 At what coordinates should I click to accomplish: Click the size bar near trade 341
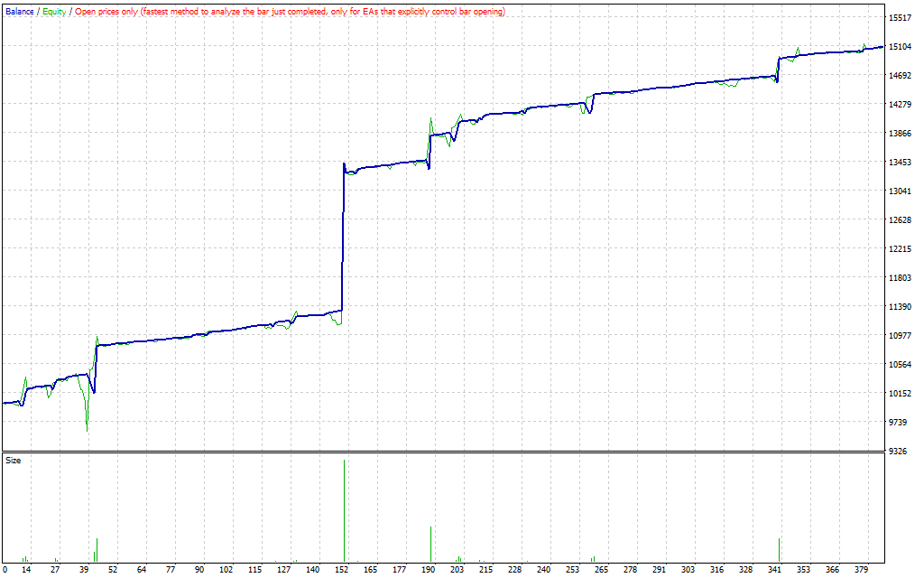[x=779, y=549]
